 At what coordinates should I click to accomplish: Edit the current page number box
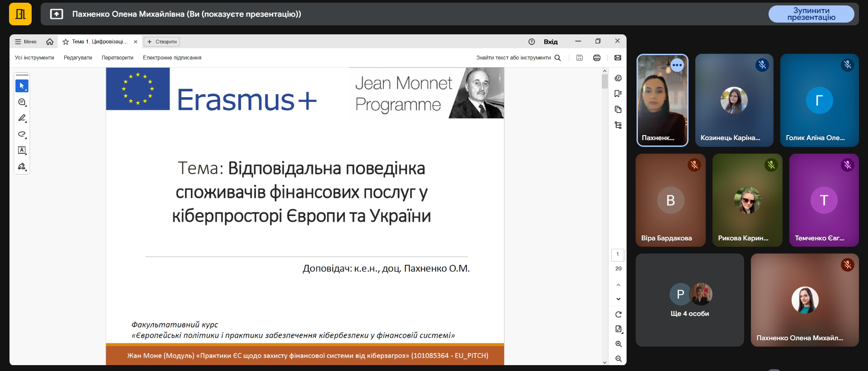[618, 254]
